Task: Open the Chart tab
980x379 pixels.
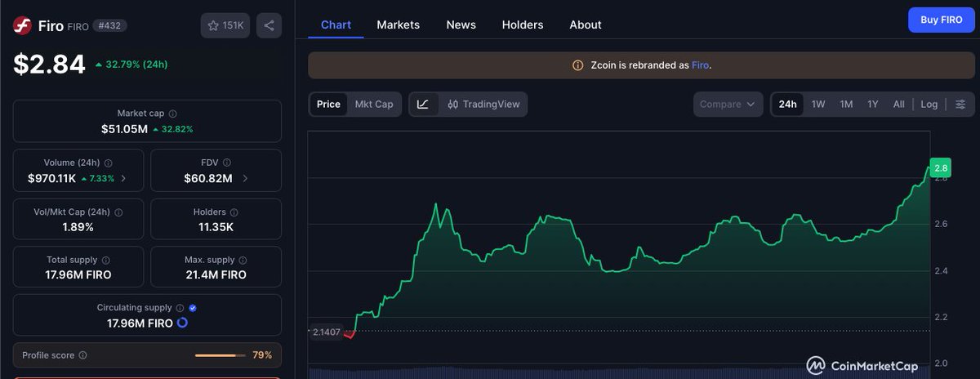Action: [336, 25]
